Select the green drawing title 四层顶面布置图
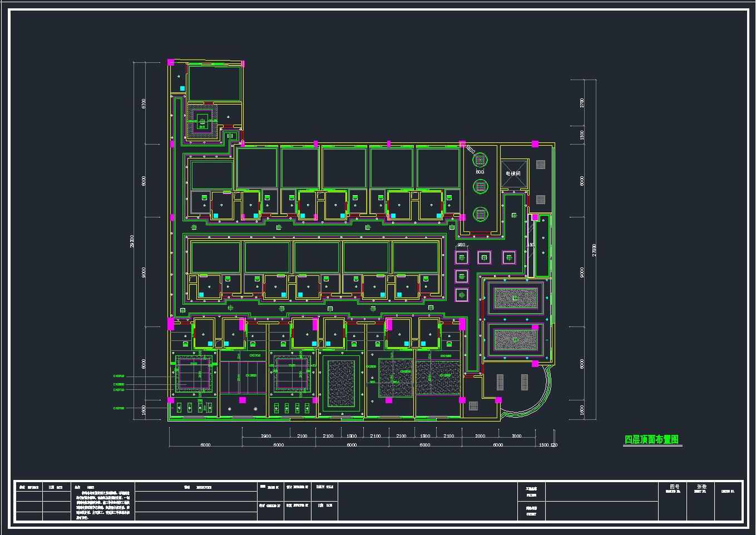This screenshot has height=535, width=756. [651, 439]
